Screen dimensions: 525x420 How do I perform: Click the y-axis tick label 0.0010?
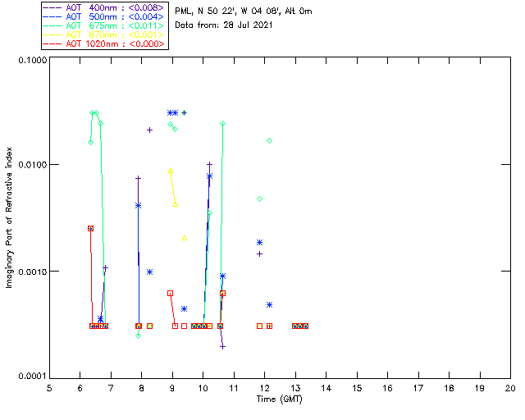pyautogui.click(x=33, y=272)
